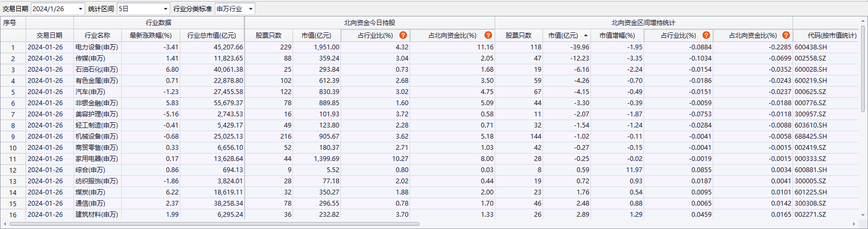
Task: Click sort arrow on interval 市值(亿元) header
Action: tap(586, 36)
